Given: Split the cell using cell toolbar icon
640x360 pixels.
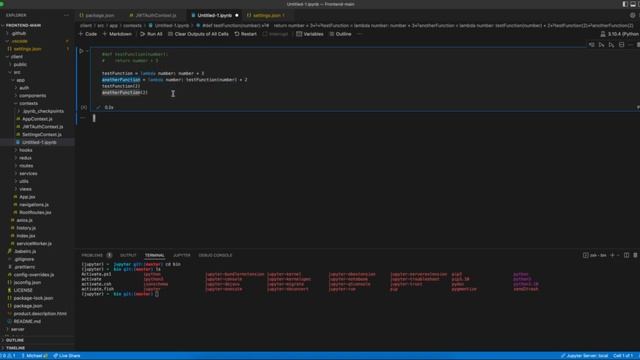Looking at the screenshot, I should 622,44.
